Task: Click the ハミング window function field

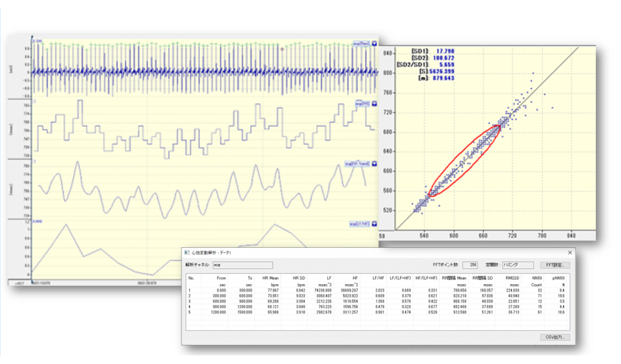Action: [x=518, y=265]
